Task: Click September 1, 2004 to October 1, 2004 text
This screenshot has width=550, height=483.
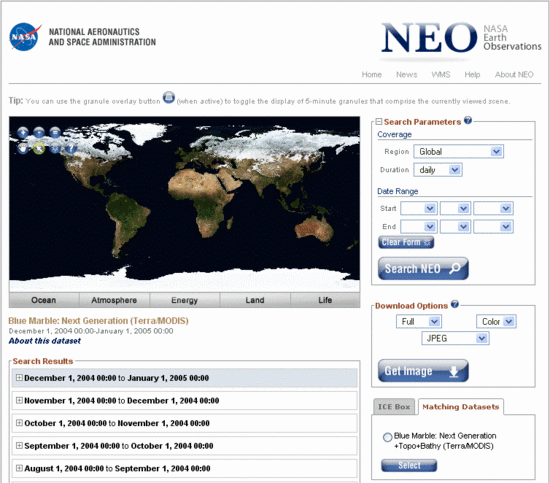Action: click(119, 446)
